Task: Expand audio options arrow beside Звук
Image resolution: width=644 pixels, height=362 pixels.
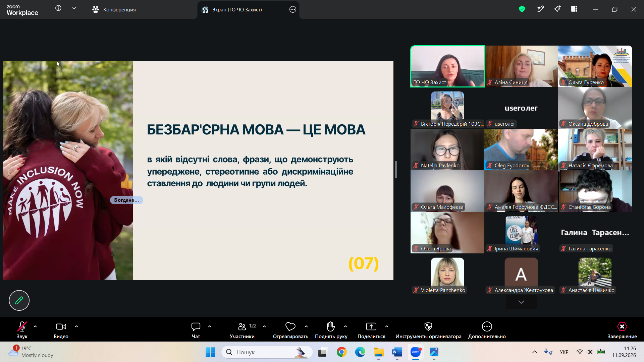Action: point(35,326)
